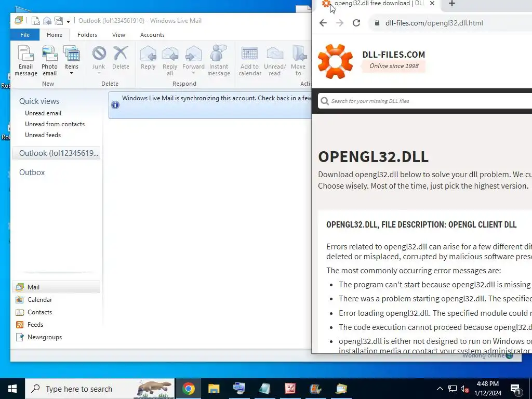Switch to the View ribbon tab

pyautogui.click(x=119, y=35)
